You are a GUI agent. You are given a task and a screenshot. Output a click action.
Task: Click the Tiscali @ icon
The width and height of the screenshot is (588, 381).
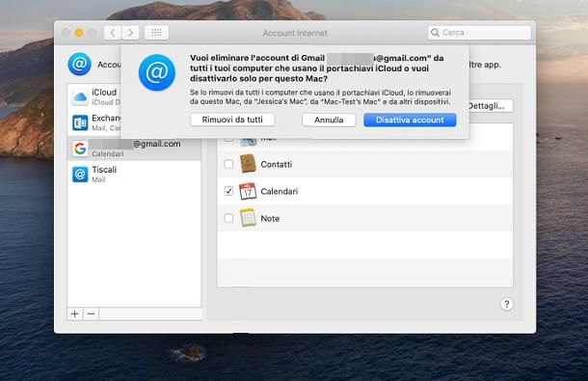click(x=80, y=175)
